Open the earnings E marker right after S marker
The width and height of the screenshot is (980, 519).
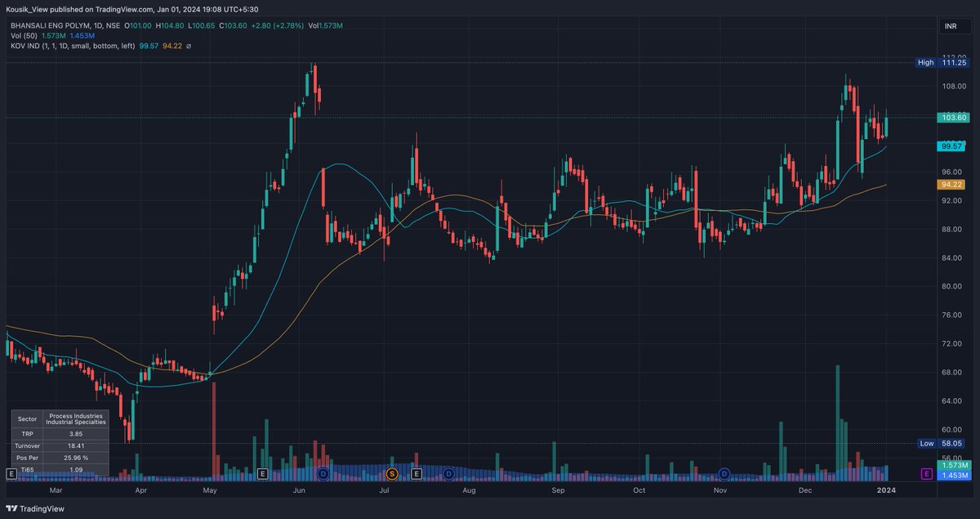click(416, 473)
